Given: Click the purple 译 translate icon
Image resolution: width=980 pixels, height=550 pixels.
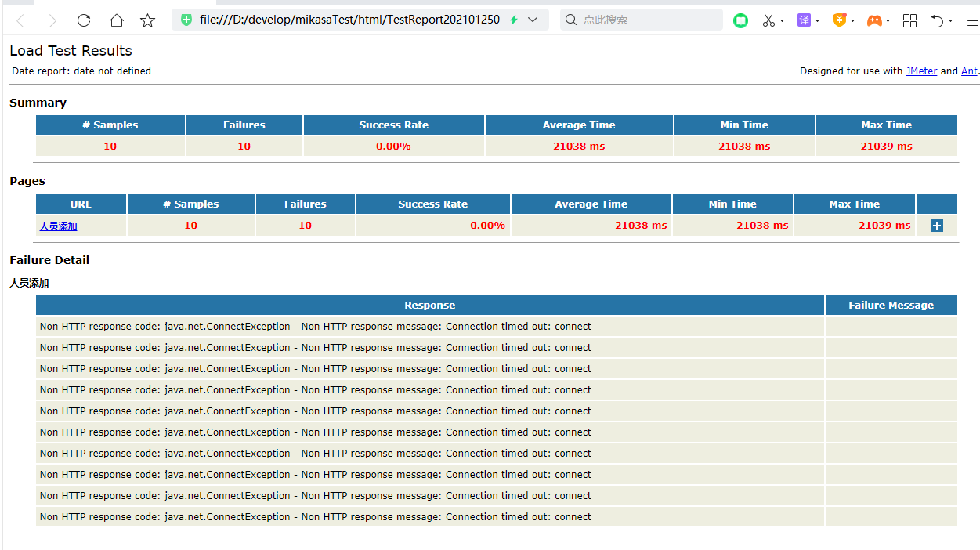Looking at the screenshot, I should click(804, 20).
